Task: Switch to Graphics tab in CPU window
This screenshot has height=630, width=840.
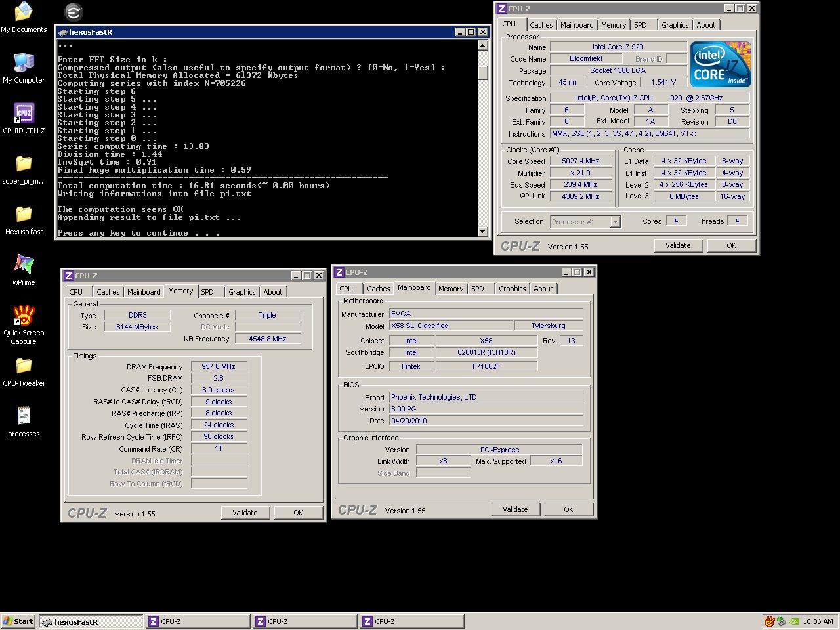Action: coord(675,25)
